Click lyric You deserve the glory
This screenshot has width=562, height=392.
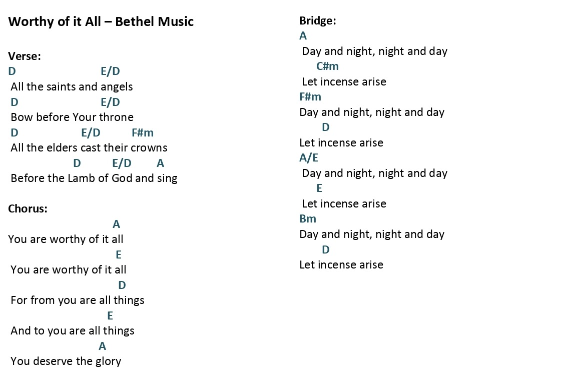click(66, 361)
